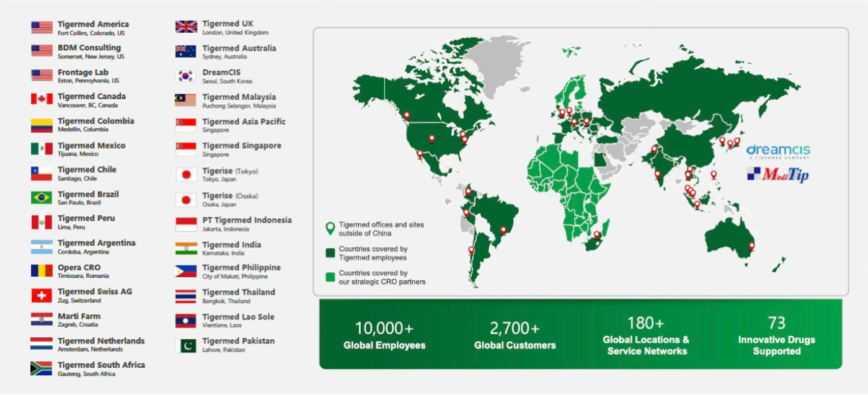
Task: Click the red map pin on Australia
Action: pos(751,247)
